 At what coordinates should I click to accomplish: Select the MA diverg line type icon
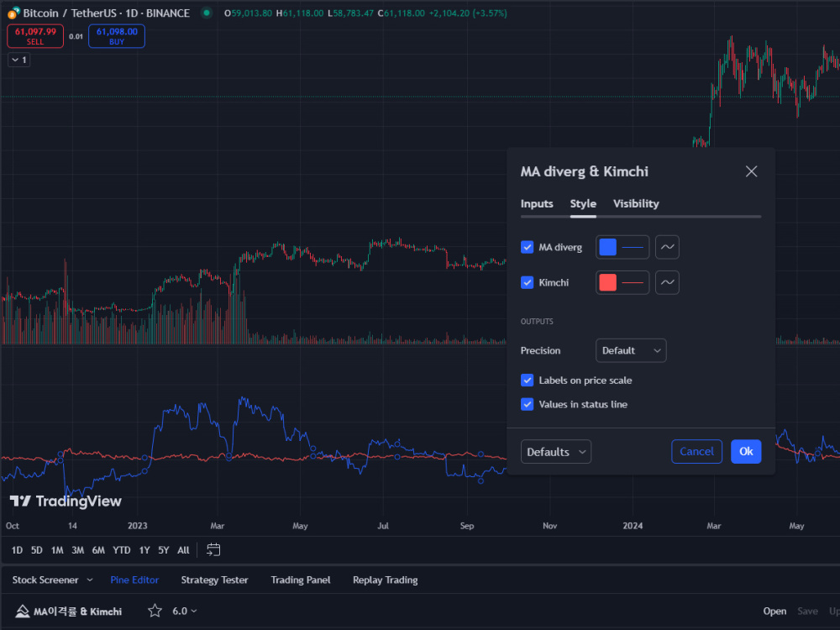(668, 247)
